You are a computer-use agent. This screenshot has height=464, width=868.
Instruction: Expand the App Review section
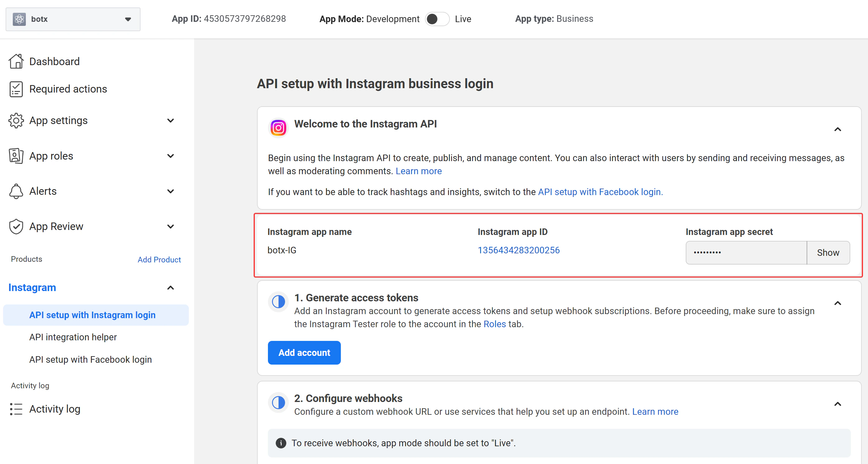170,227
